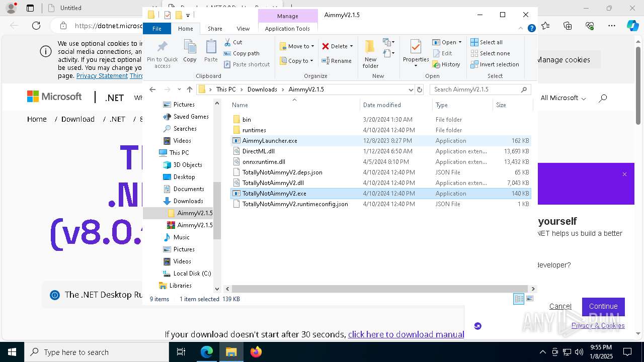Open Firefox from the taskbar
Image resolution: width=644 pixels, height=362 pixels.
tap(256, 352)
